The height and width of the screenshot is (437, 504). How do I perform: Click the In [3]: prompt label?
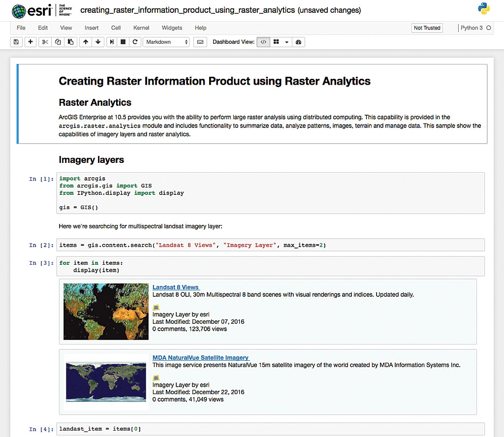point(41,263)
